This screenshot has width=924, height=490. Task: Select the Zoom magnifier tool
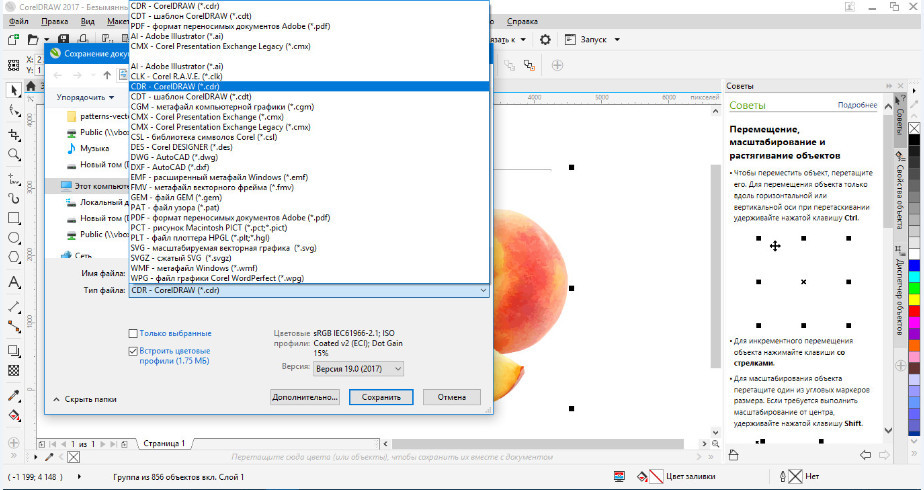coord(14,155)
